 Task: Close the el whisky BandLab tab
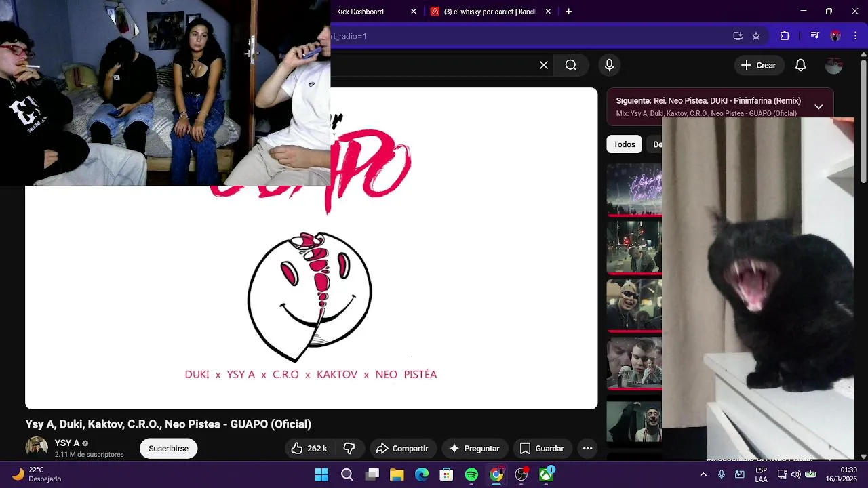(x=548, y=12)
